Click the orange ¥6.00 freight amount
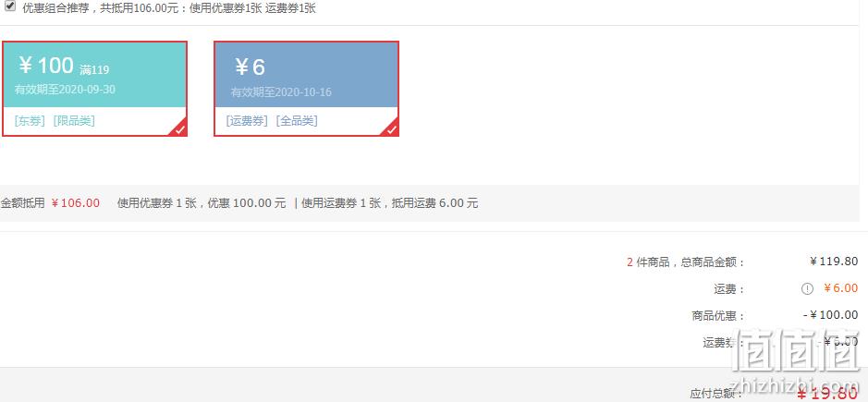 (x=841, y=288)
